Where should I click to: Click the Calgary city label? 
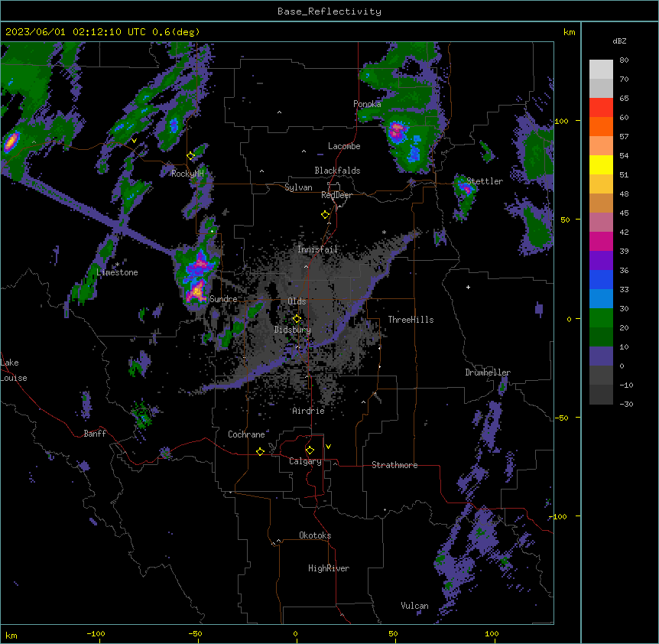[305, 461]
